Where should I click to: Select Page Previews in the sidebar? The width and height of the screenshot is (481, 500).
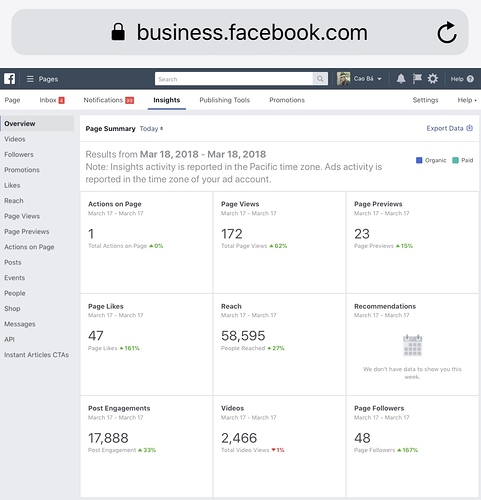pyautogui.click(x=27, y=232)
